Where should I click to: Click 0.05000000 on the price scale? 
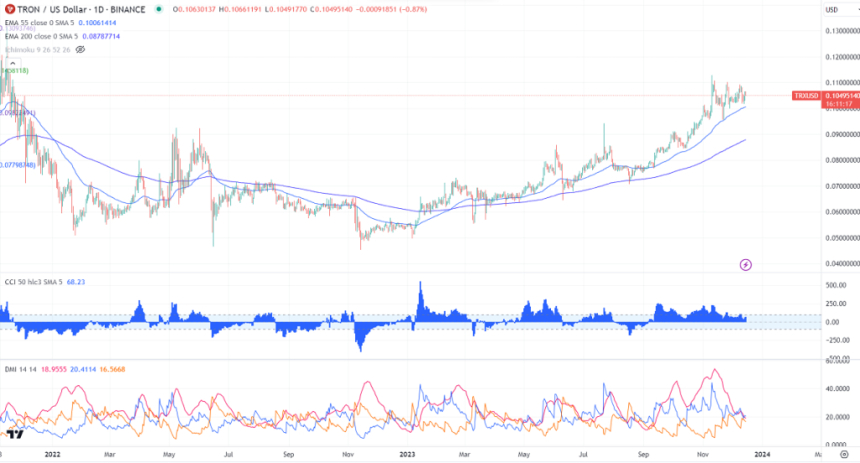point(842,238)
